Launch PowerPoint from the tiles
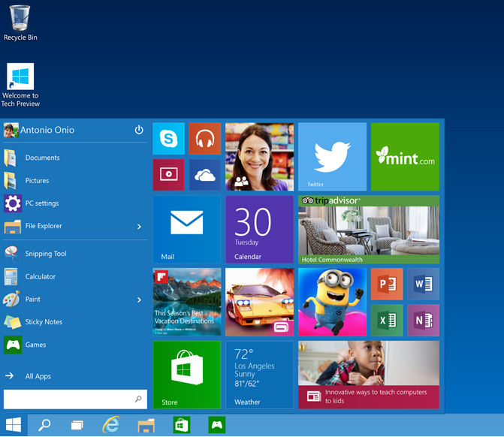This screenshot has height=437, width=504. click(387, 284)
